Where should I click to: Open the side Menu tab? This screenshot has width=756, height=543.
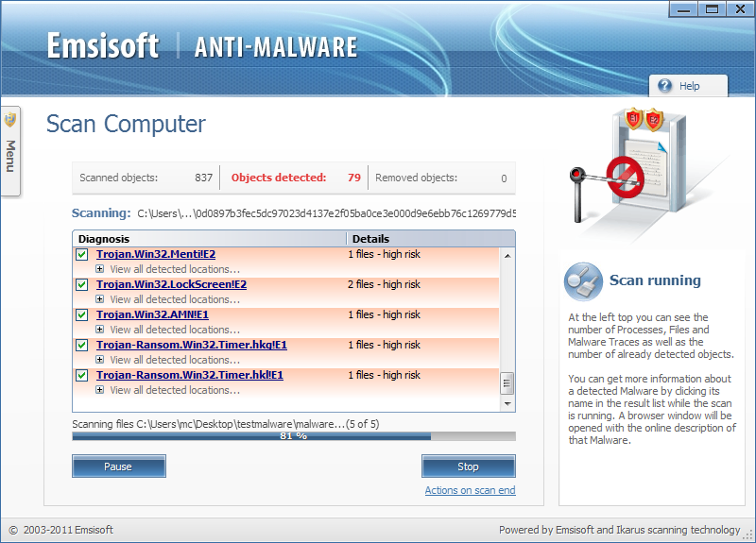(x=10, y=151)
